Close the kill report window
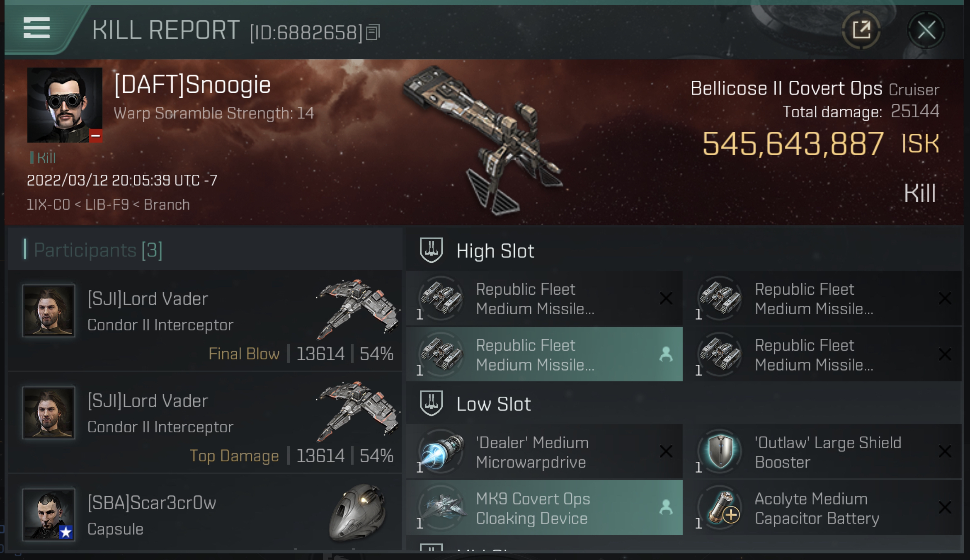970x560 pixels. tap(926, 30)
